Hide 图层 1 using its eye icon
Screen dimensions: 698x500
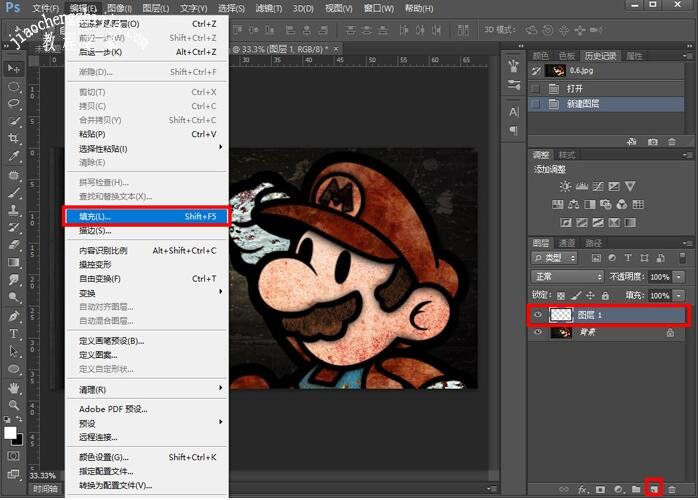click(x=538, y=315)
